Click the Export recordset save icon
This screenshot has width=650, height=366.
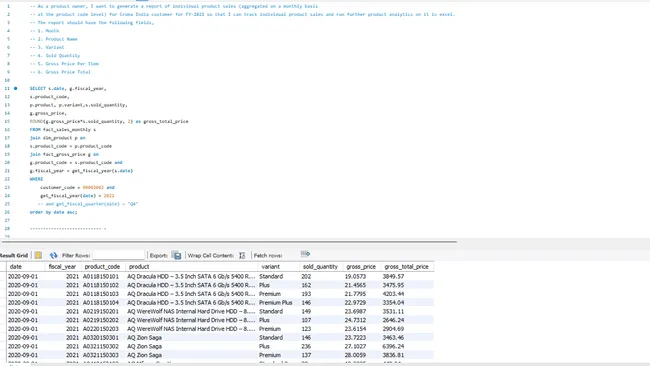(x=177, y=255)
